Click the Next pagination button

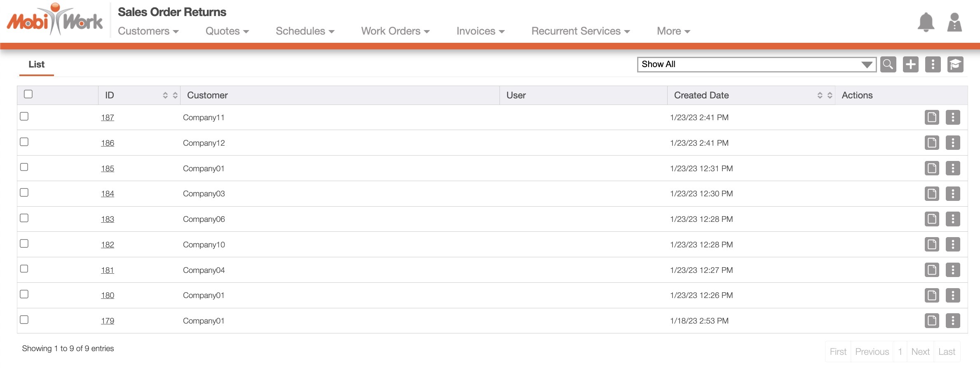click(x=920, y=352)
